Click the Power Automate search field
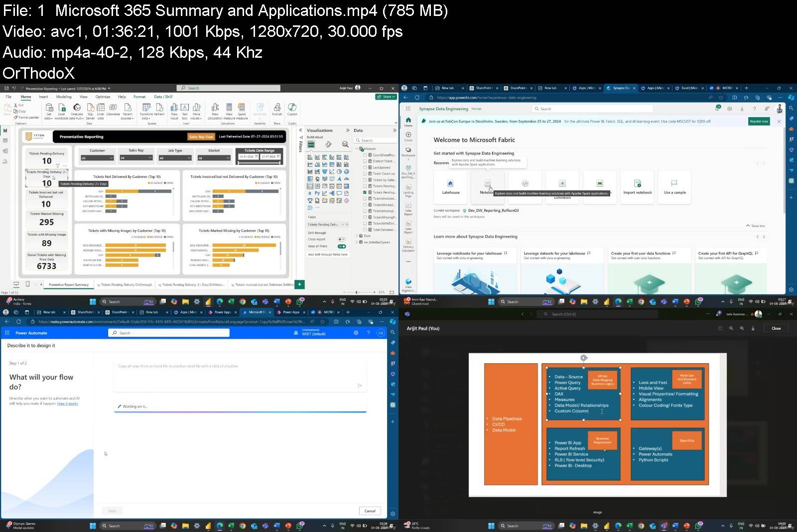This screenshot has width=797, height=532. (x=169, y=333)
